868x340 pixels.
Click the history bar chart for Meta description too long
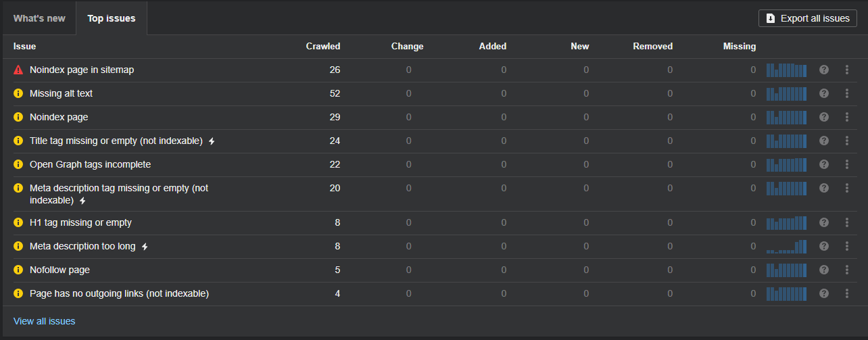click(x=787, y=246)
